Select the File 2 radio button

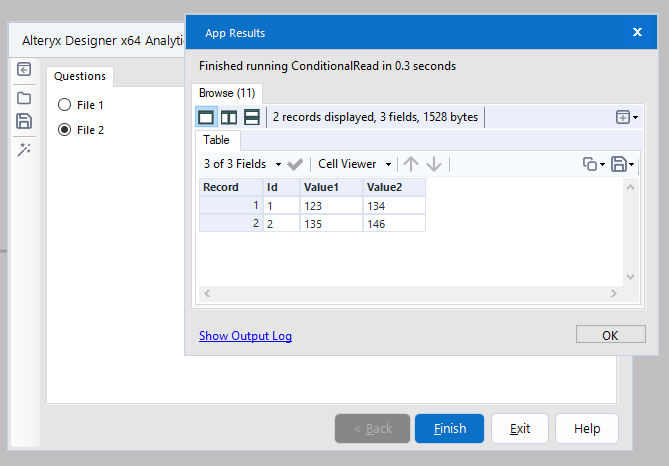pyautogui.click(x=65, y=129)
